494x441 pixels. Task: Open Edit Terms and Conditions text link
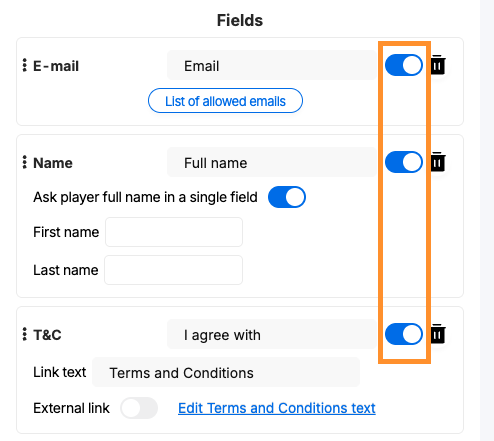tap(277, 408)
